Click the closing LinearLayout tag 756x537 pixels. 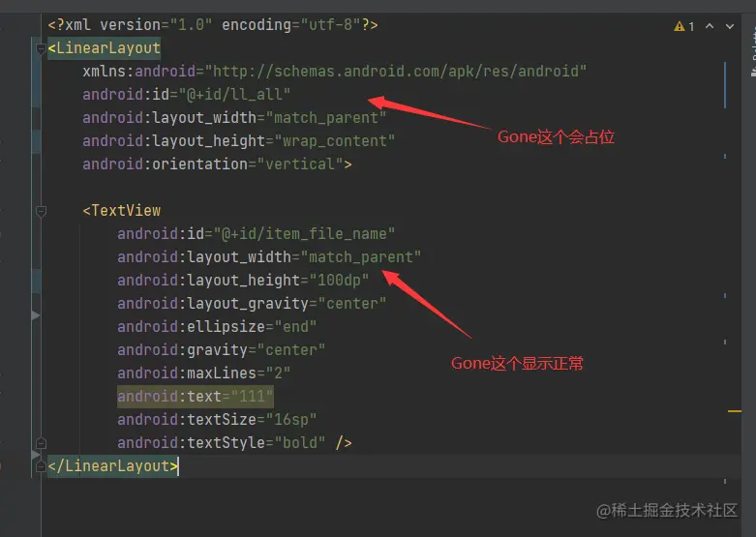(x=113, y=466)
